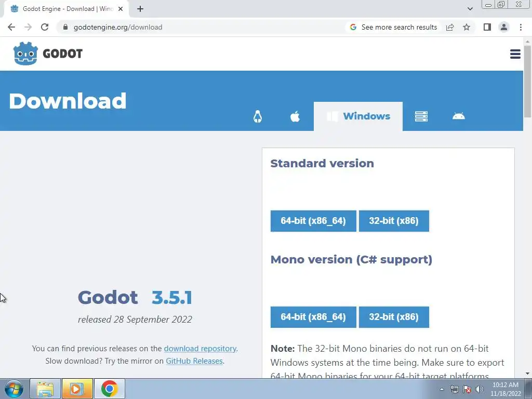Image resolution: width=532 pixels, height=399 pixels.
Task: Close the Godot Engine Download tab
Action: (121, 9)
